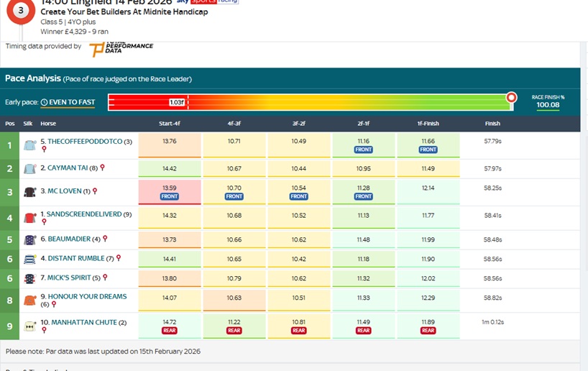The image size is (588, 371).
Task: Click the circular marker ending the pace bar
Action: pyautogui.click(x=511, y=97)
